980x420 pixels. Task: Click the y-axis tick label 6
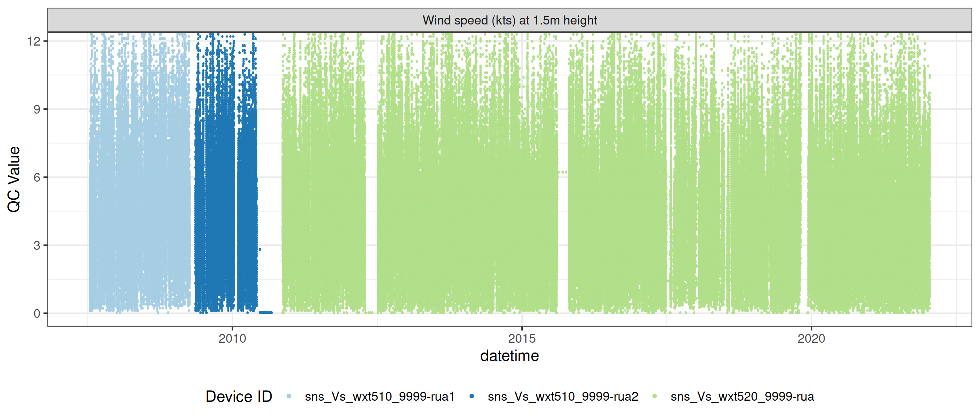pyautogui.click(x=36, y=177)
